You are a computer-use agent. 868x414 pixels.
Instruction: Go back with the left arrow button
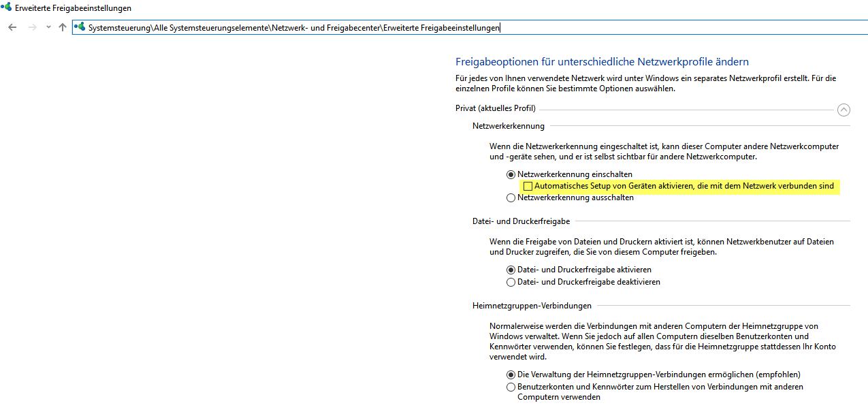click(x=12, y=27)
